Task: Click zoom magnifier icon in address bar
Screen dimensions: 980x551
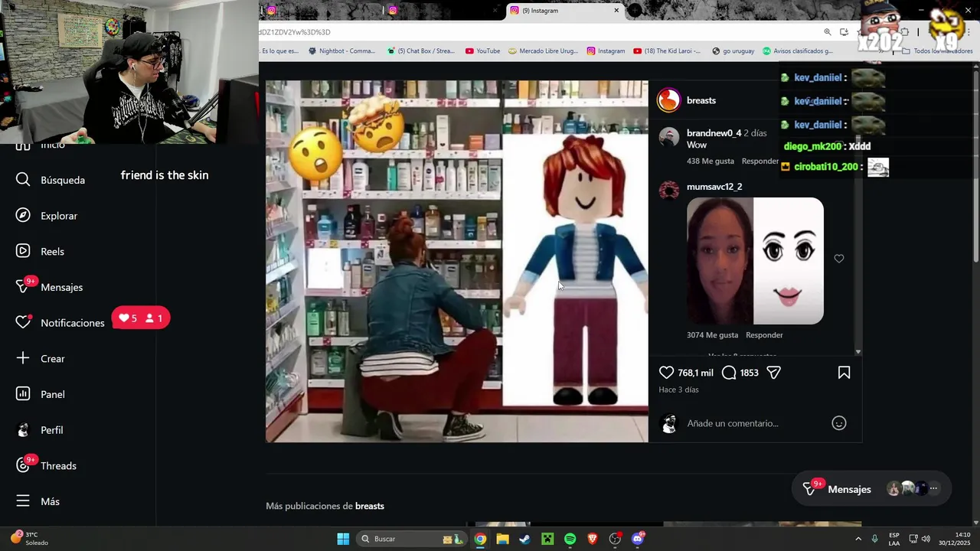Action: pyautogui.click(x=828, y=32)
